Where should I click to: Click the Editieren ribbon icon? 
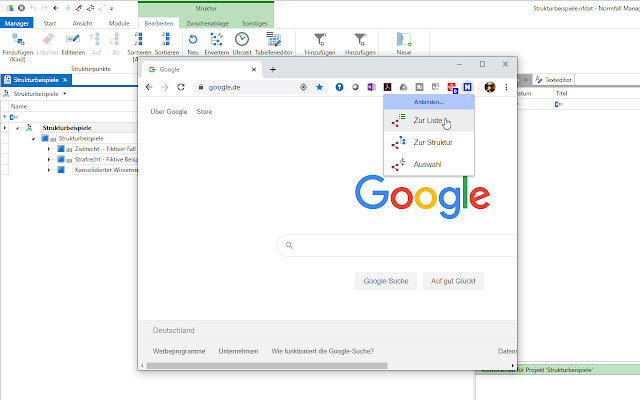coord(73,39)
